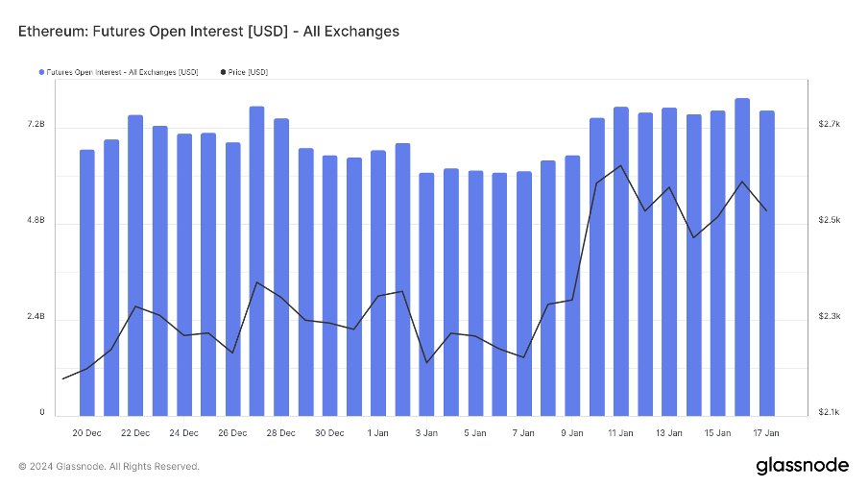The height and width of the screenshot is (488, 868).
Task: Select the bar for 20 Dec
Action: pyautogui.click(x=87, y=282)
